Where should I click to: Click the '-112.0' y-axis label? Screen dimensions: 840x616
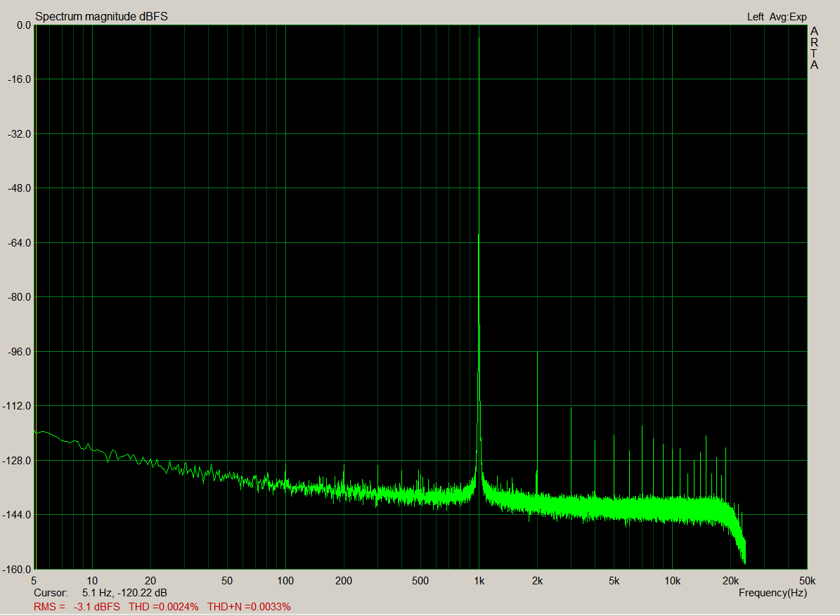[x=17, y=406]
